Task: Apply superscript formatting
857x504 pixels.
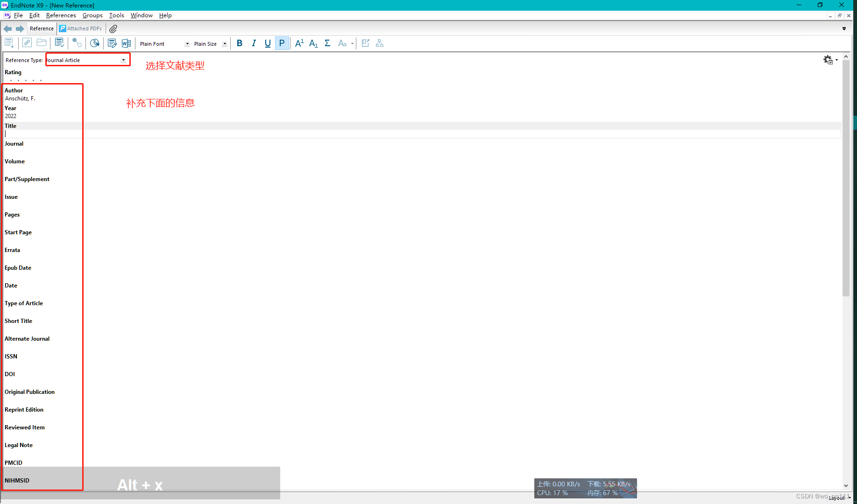Action: coord(299,43)
